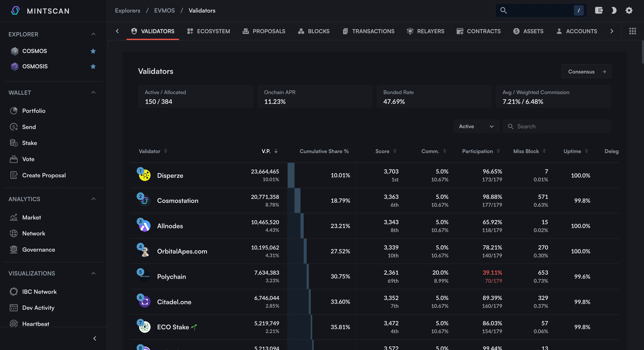Unfavorite COSMOS star

coord(93,51)
